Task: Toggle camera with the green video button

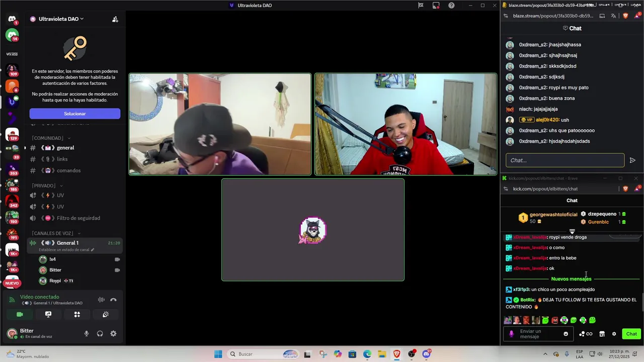Action: point(20,314)
